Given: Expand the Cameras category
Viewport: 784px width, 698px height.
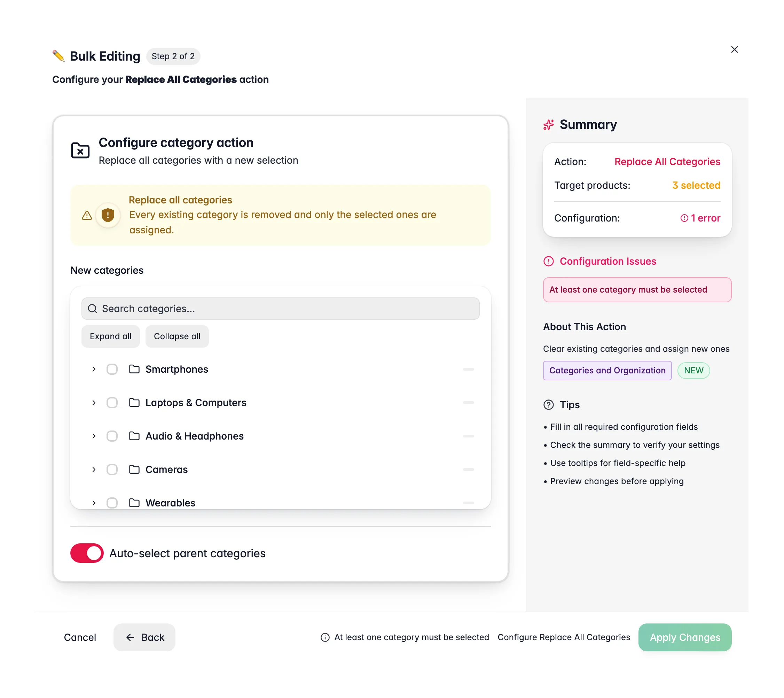Looking at the screenshot, I should 94,469.
